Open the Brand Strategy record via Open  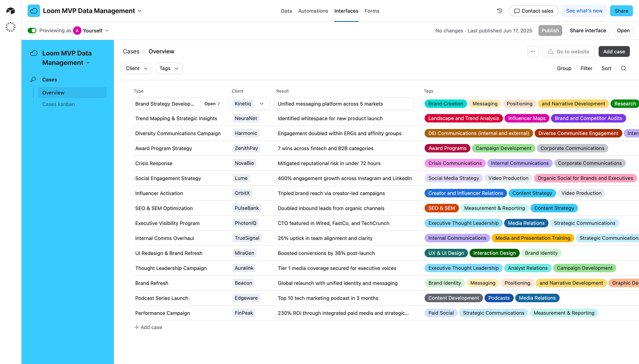point(212,104)
